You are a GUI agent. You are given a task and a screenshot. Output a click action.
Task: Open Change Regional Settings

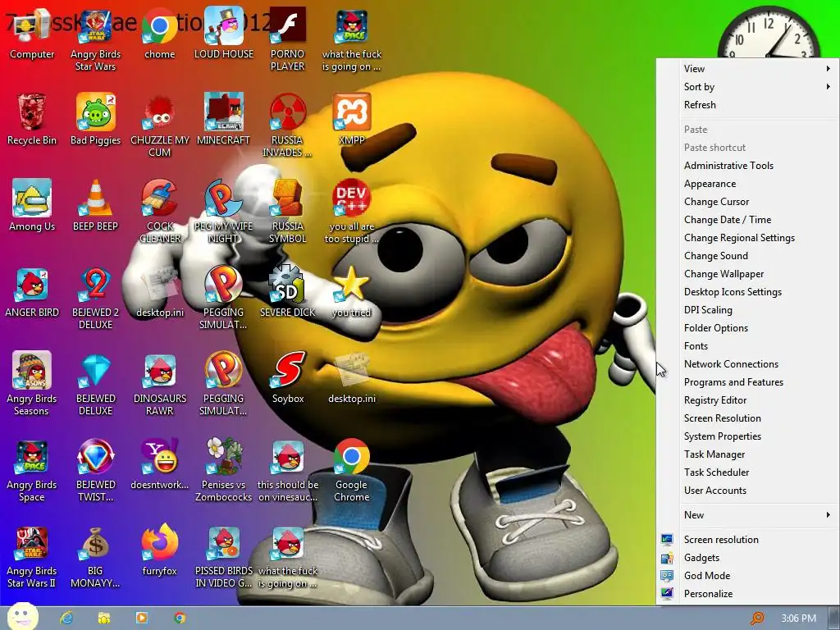click(x=748, y=238)
